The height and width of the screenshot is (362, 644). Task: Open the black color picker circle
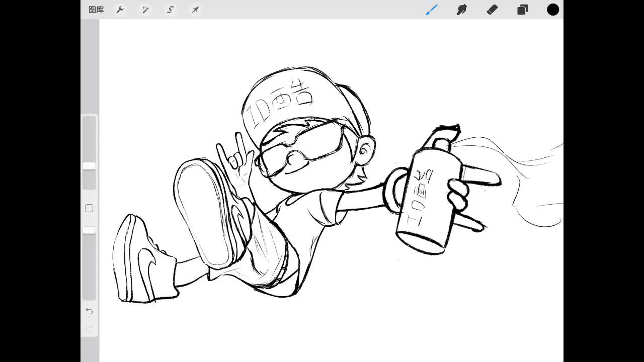[x=553, y=10]
